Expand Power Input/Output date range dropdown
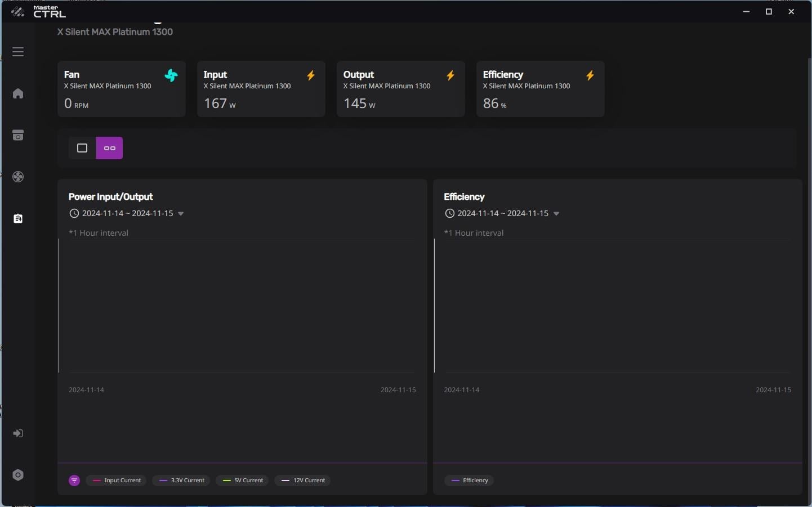The width and height of the screenshot is (812, 507). 181,214
